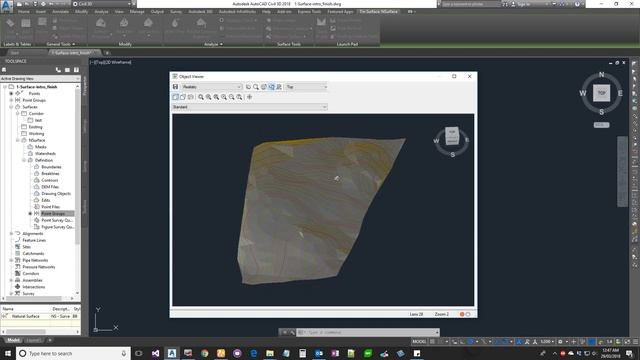Select Contours in the Toolspace tree
This screenshot has height=360, width=640.
pyautogui.click(x=50, y=180)
